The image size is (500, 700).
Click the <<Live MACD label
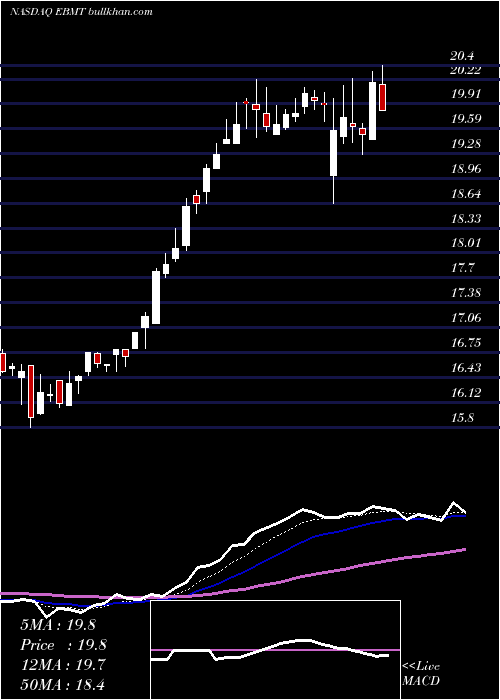[x=421, y=674]
